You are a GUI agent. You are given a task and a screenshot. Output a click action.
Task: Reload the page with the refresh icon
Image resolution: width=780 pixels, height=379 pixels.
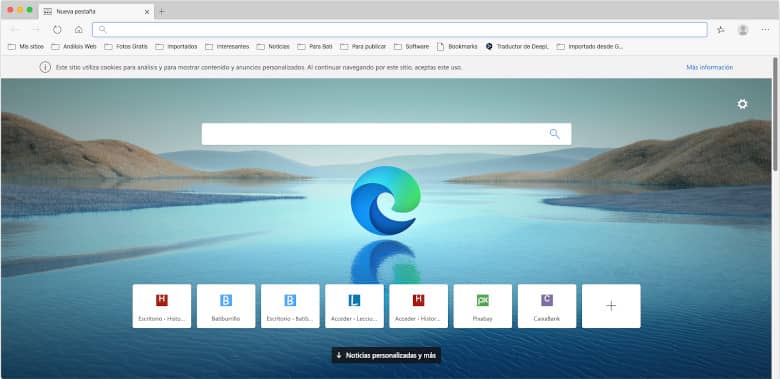click(x=57, y=30)
